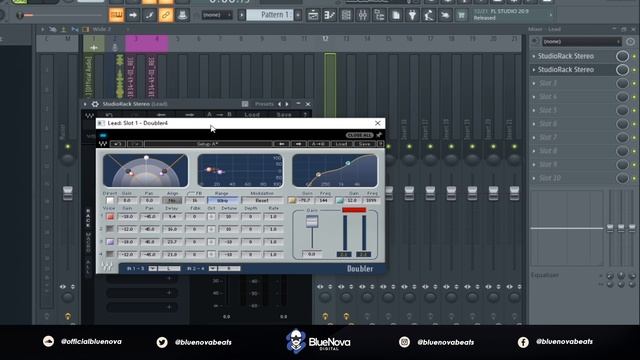The width and height of the screenshot is (640, 360).
Task: Expand Slot 4 arrow in mixer
Action: click(533, 97)
